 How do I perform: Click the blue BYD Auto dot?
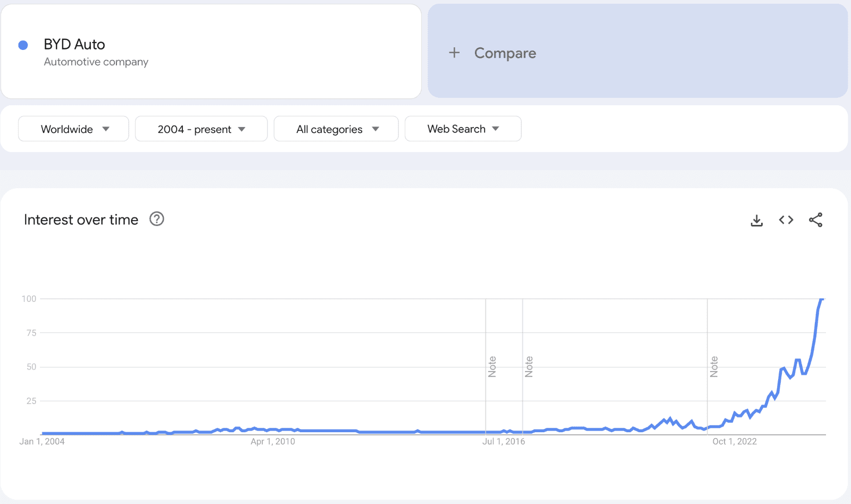23,45
